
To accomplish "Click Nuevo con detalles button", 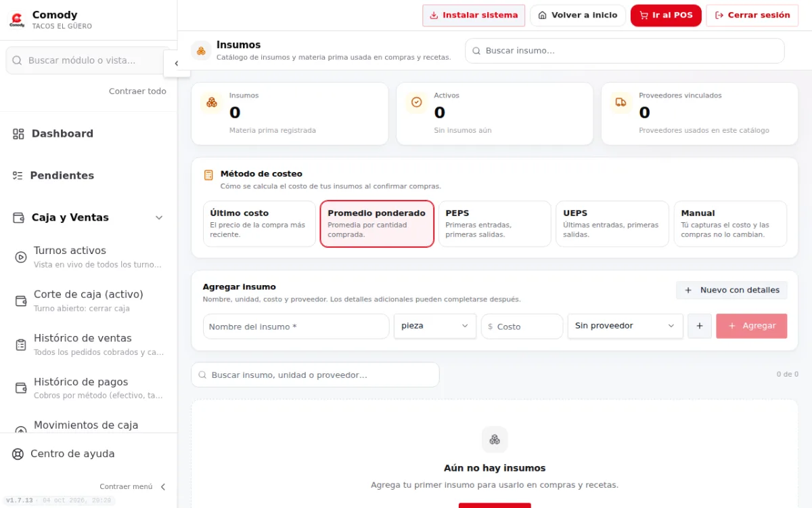I will click(x=731, y=290).
